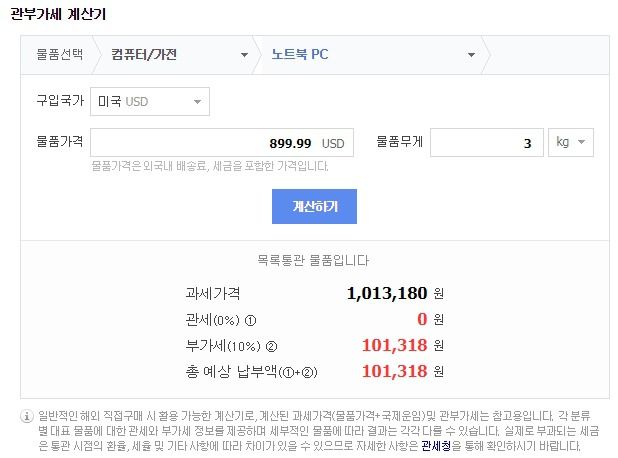Viewport: 618px width, 458px height.
Task: Click the 부가세(10%) value 101,318
Action: [395, 345]
